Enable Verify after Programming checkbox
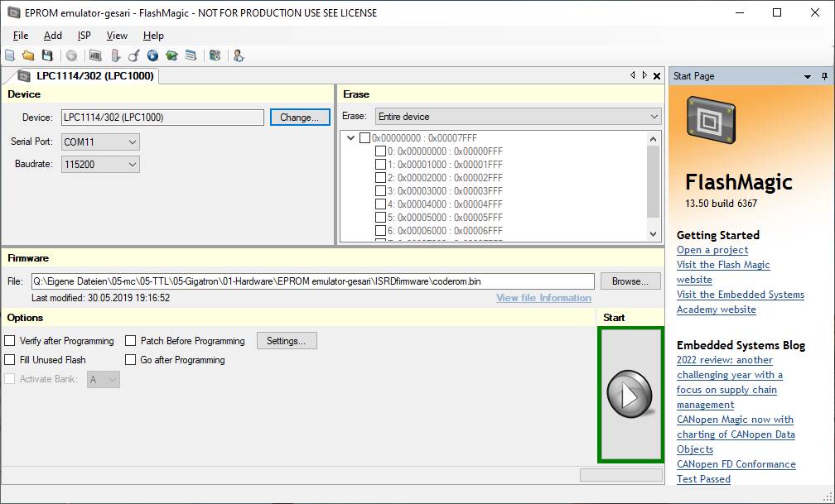Viewport: 835px width, 504px height. (10, 341)
